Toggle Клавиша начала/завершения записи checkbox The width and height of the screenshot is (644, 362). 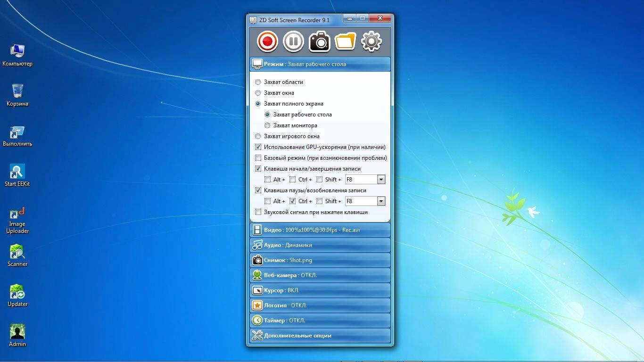[258, 169]
